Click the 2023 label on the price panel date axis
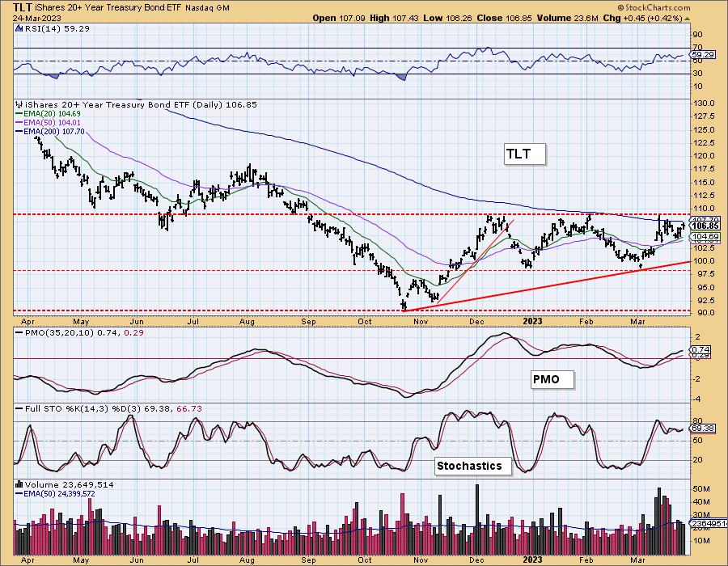 pos(532,321)
